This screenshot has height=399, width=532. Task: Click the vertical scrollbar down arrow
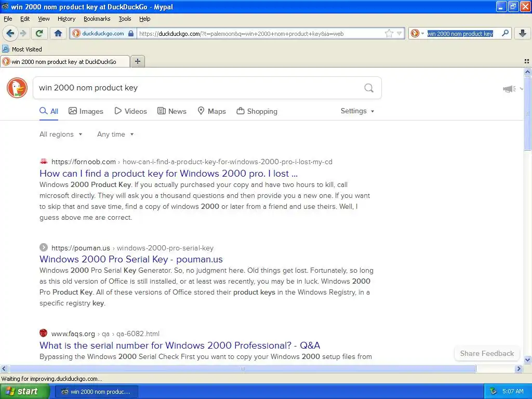coord(527,360)
